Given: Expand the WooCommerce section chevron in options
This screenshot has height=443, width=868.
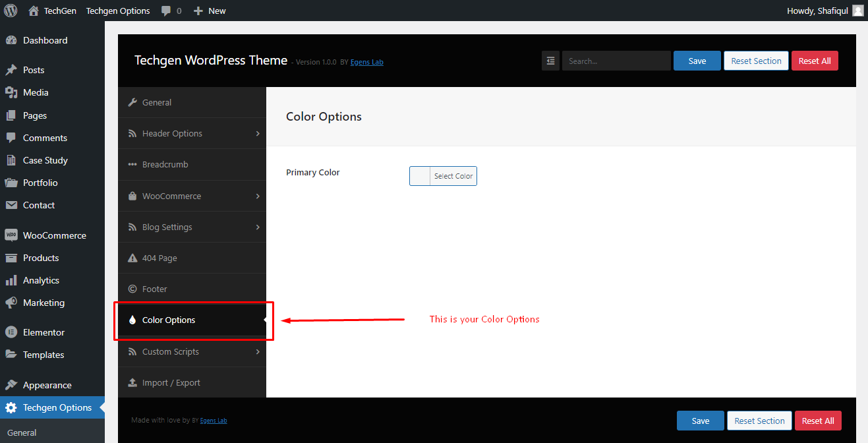Looking at the screenshot, I should click(258, 196).
